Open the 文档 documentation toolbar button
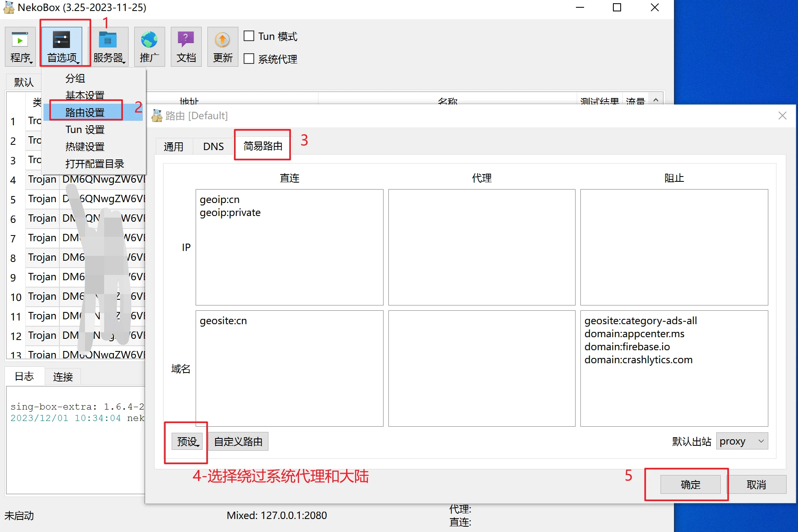798x532 pixels. pos(186,47)
